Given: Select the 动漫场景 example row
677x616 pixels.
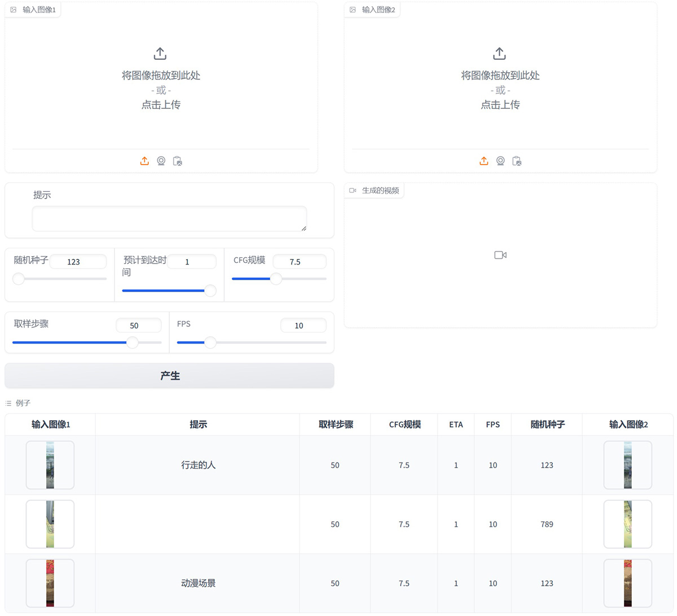Looking at the screenshot, I should 198,583.
